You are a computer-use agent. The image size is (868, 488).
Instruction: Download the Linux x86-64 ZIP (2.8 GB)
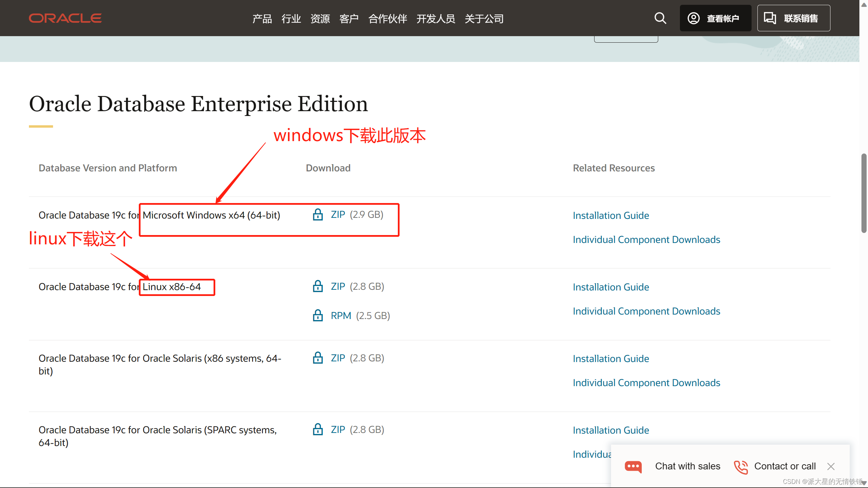coord(338,286)
